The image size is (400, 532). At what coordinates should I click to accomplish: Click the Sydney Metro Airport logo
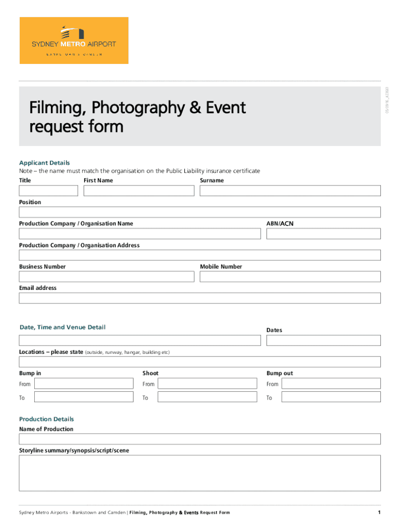click(74, 41)
